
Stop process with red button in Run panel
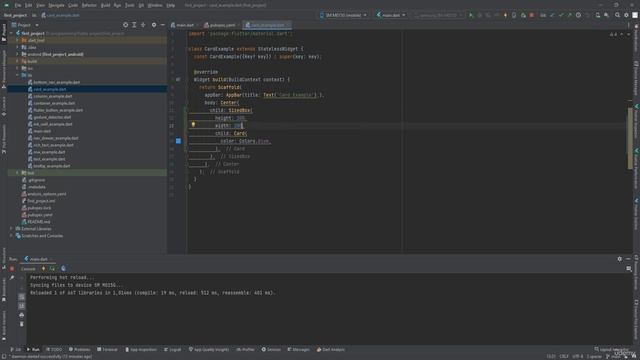(12, 269)
